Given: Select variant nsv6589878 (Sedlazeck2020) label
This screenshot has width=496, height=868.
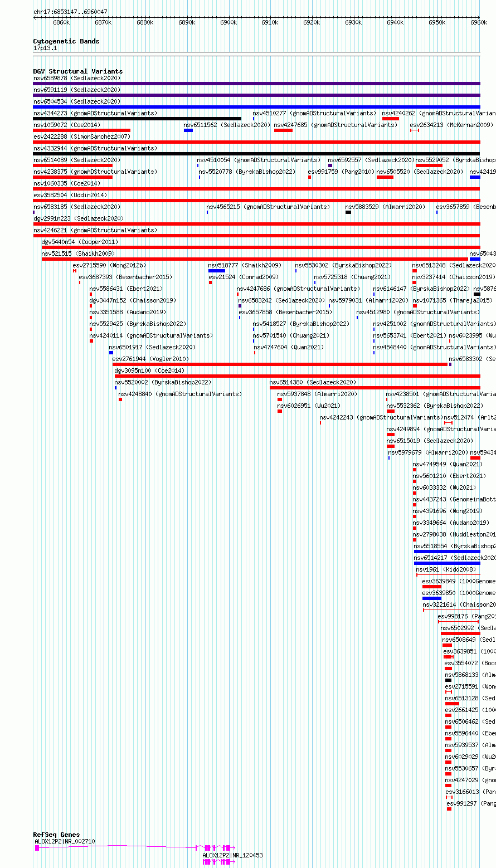Looking at the screenshot, I should (77, 78).
